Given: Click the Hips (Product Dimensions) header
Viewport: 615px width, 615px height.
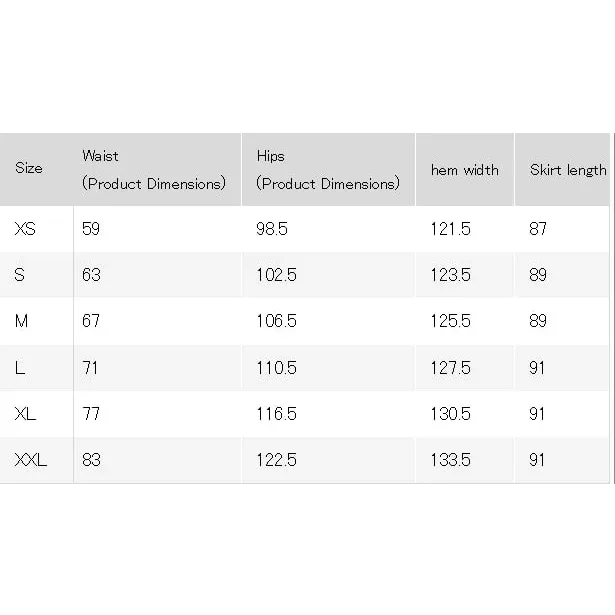Looking at the screenshot, I should pos(328,170).
